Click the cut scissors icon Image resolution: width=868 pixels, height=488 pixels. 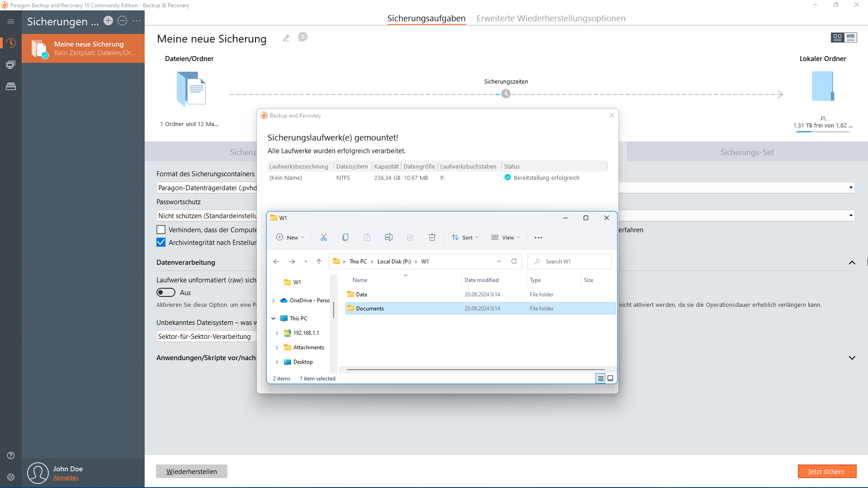click(324, 238)
